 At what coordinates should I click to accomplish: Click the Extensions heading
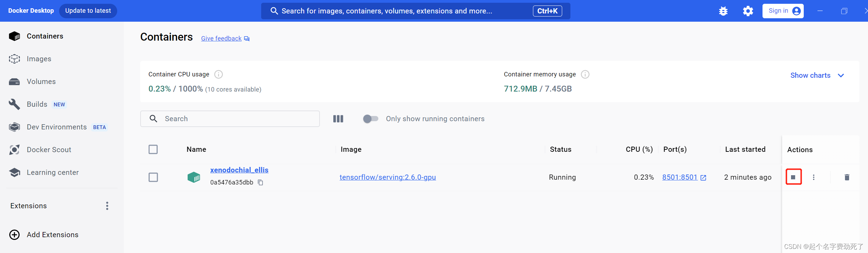(x=29, y=206)
